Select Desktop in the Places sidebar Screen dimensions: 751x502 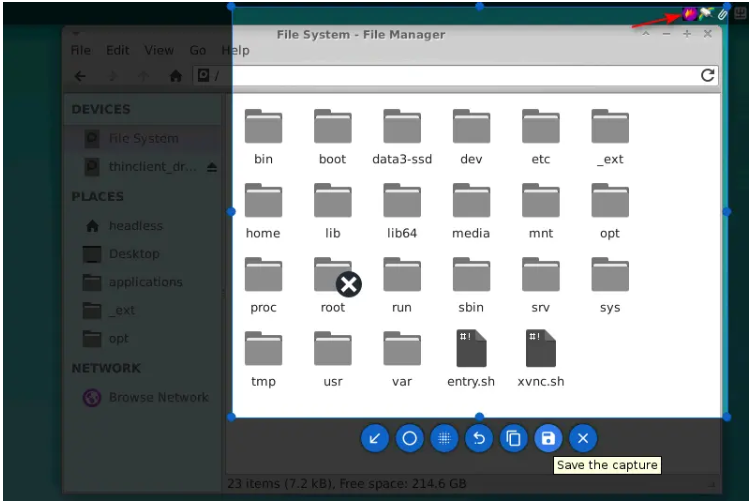coord(134,254)
